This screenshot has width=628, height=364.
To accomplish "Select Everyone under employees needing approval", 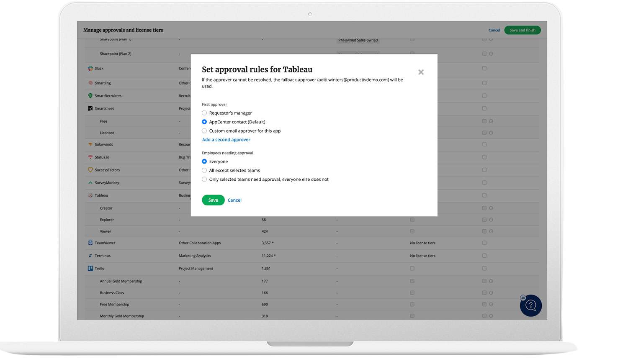I will (x=204, y=161).
